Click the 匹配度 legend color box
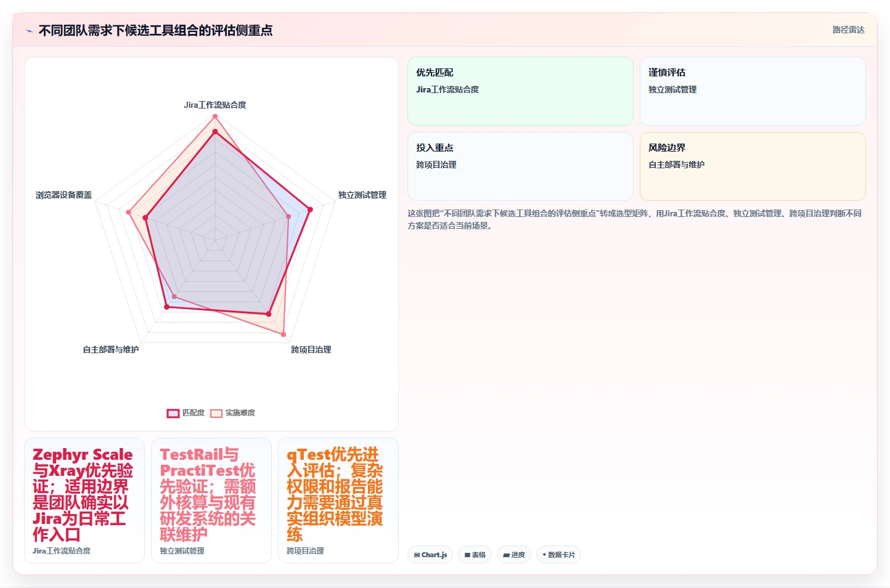 pos(173,413)
